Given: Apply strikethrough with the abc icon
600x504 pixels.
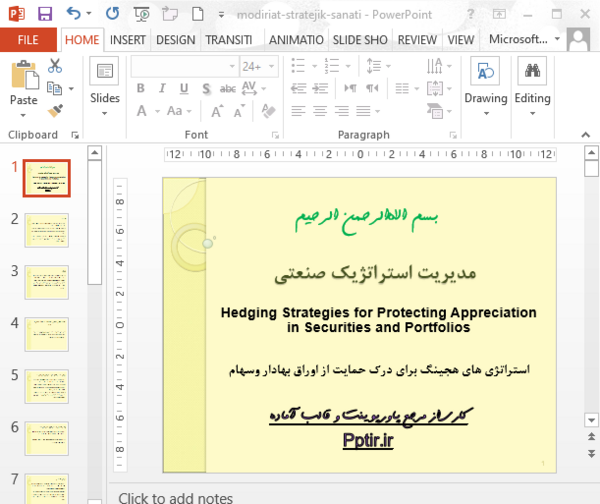Looking at the screenshot, I should (228, 89).
